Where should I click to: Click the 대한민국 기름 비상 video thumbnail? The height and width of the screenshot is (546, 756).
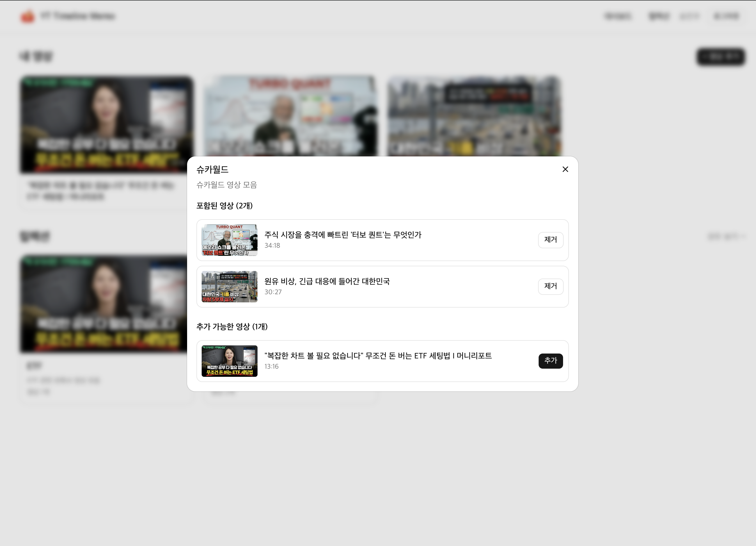tap(229, 286)
